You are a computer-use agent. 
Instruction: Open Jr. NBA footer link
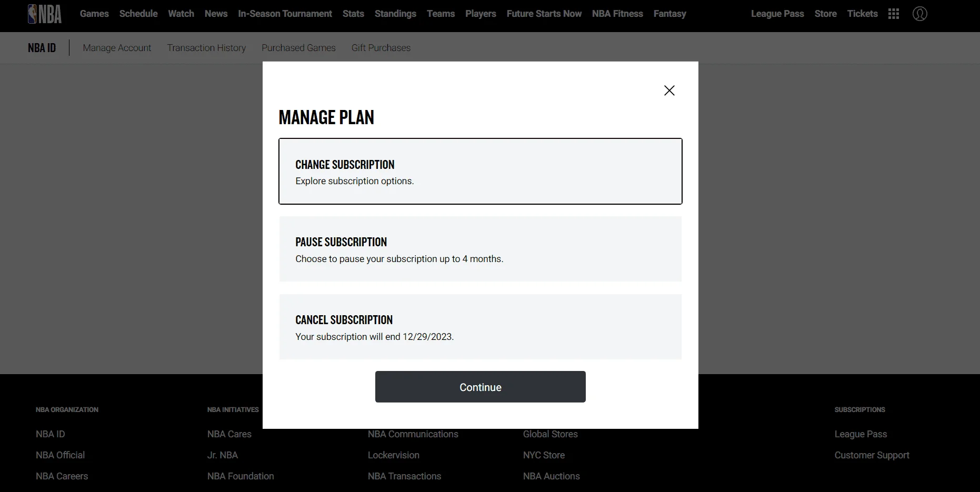tap(223, 455)
